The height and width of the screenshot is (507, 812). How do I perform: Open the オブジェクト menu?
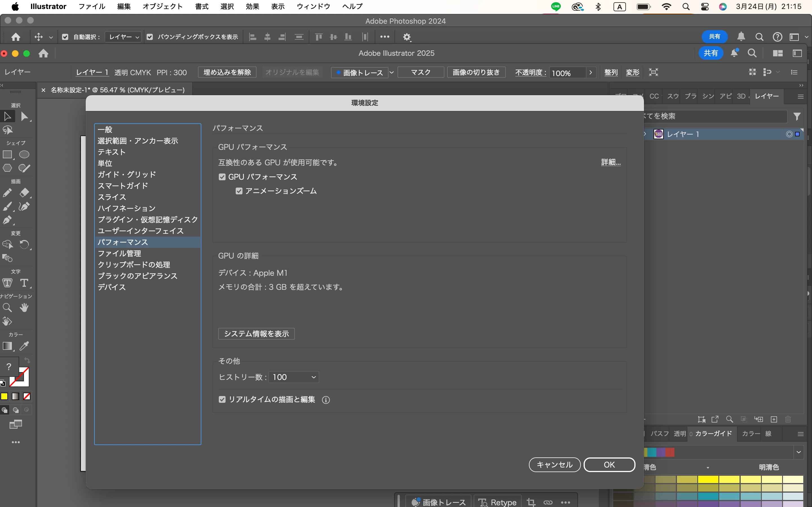(x=162, y=6)
